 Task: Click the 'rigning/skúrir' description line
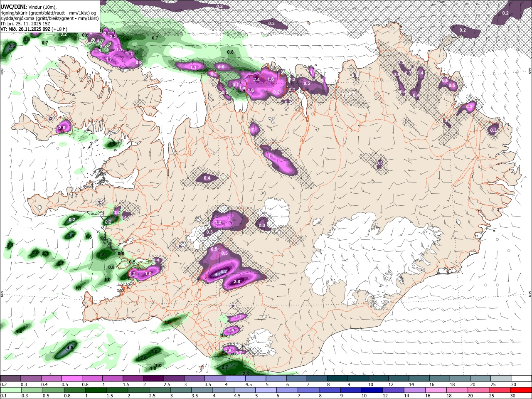coord(49,13)
